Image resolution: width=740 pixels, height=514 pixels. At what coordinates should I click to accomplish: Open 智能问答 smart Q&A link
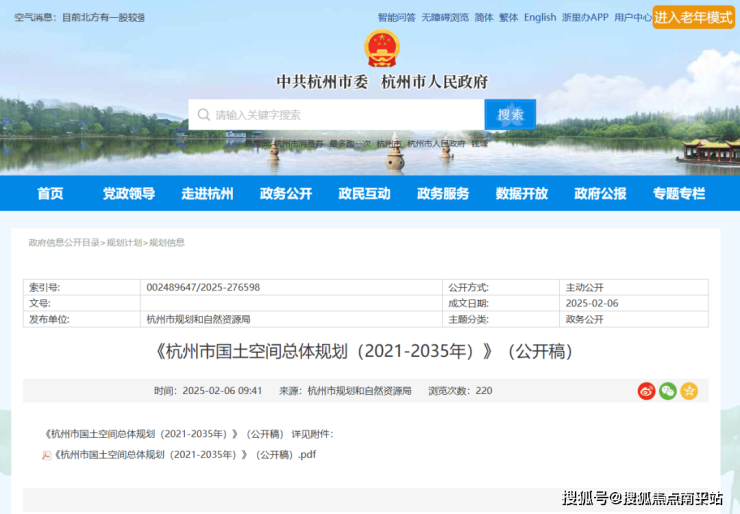tap(396, 18)
